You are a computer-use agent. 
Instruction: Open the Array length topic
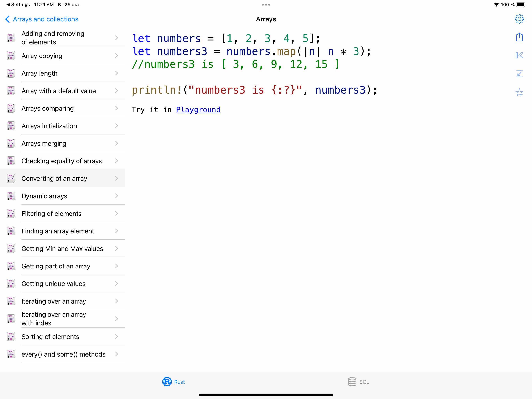point(62,73)
